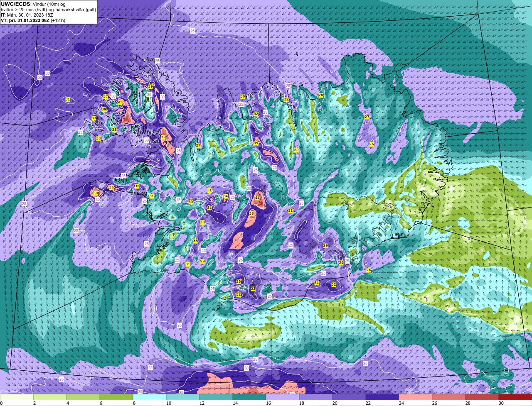Click the legend scale value 22
532x406 pixels.
pyautogui.click(x=368, y=403)
